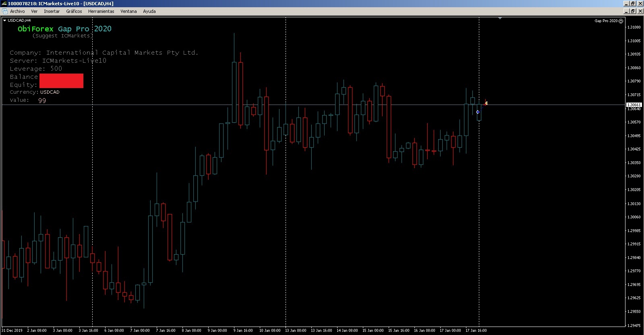Image resolution: width=644 pixels, height=335 pixels.
Task: Click the gray chart shift triangle marker
Action: coord(500,18)
